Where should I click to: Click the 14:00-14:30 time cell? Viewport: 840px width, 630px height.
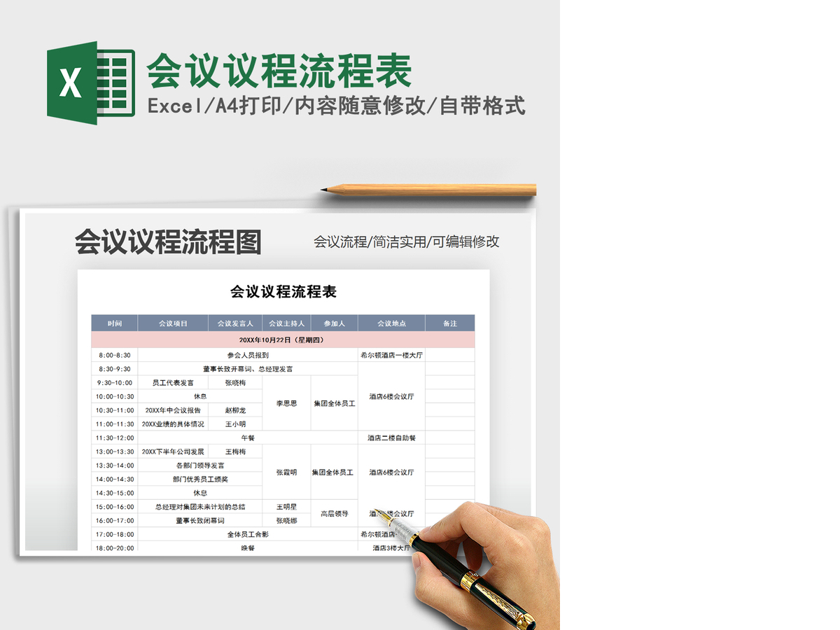pyautogui.click(x=115, y=479)
